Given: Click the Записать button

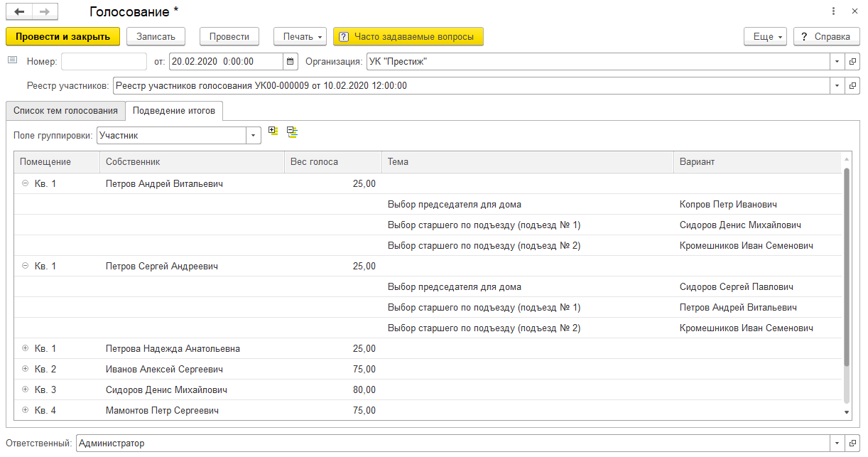Looking at the screenshot, I should [x=156, y=36].
